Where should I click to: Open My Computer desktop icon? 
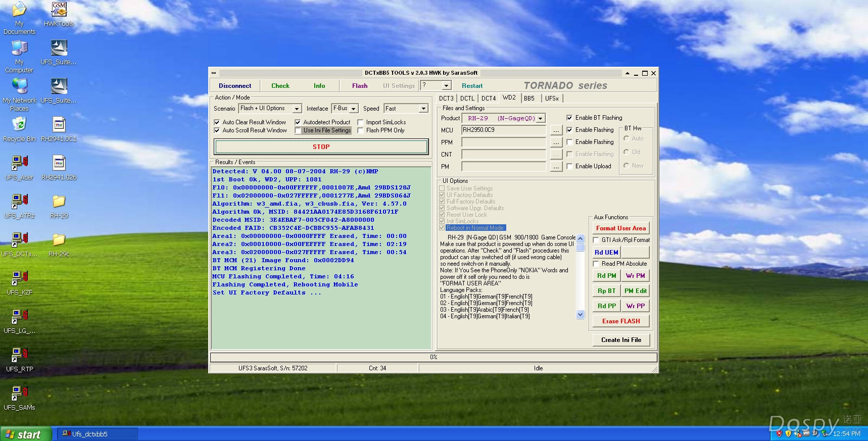[x=19, y=56]
